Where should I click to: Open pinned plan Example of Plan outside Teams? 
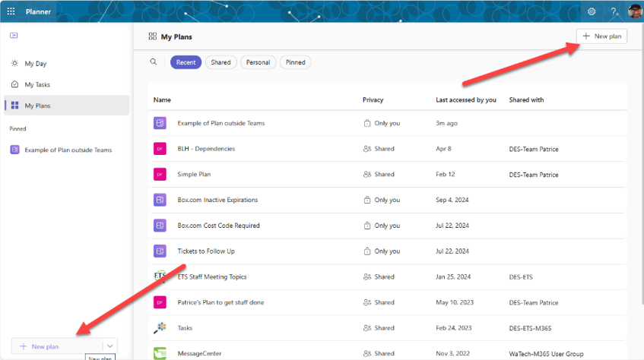pos(67,150)
